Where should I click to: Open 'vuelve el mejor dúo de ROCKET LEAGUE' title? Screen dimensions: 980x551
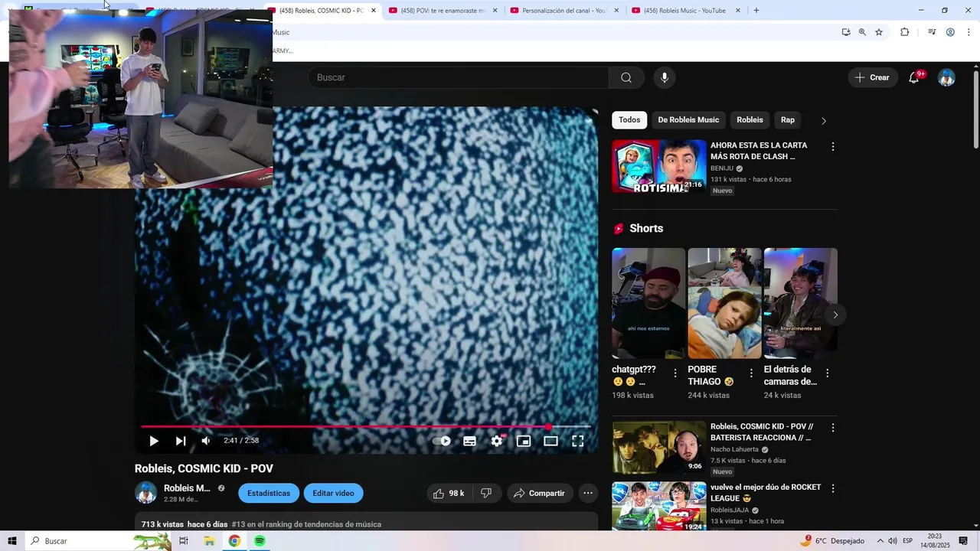point(766,493)
